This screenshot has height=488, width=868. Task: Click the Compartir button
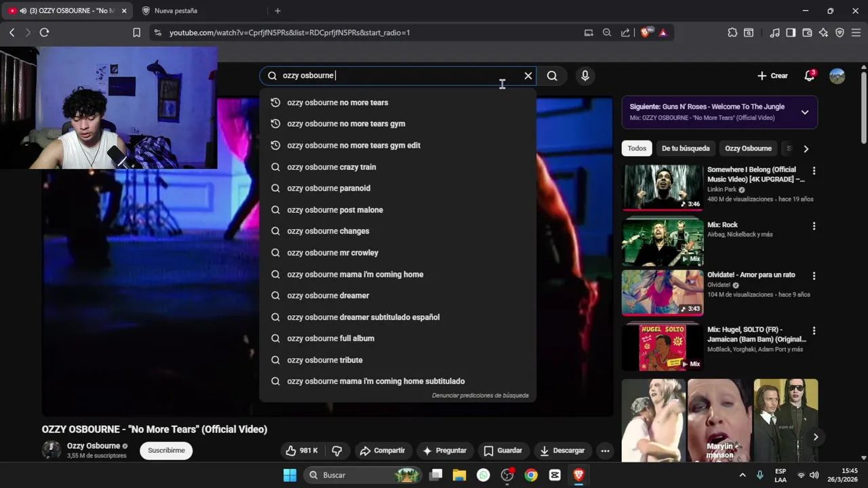click(382, 451)
